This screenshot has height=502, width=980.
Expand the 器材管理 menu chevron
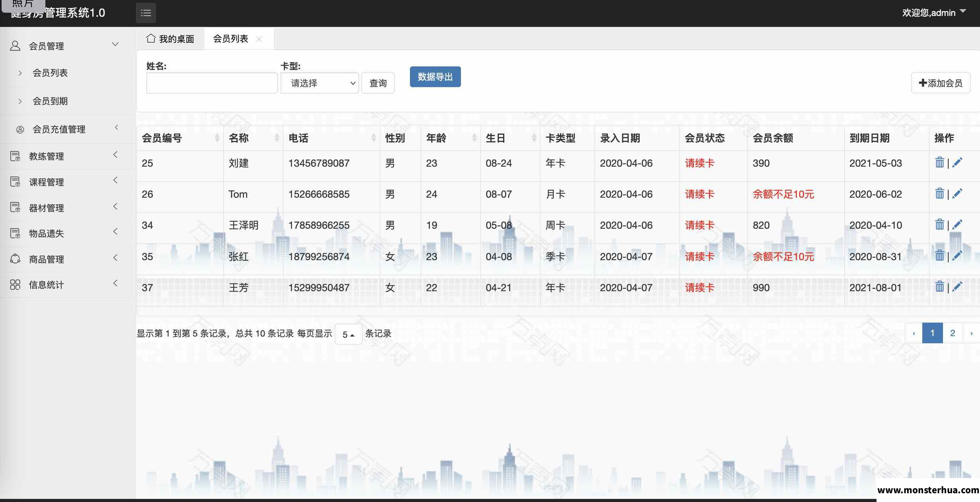115,206
